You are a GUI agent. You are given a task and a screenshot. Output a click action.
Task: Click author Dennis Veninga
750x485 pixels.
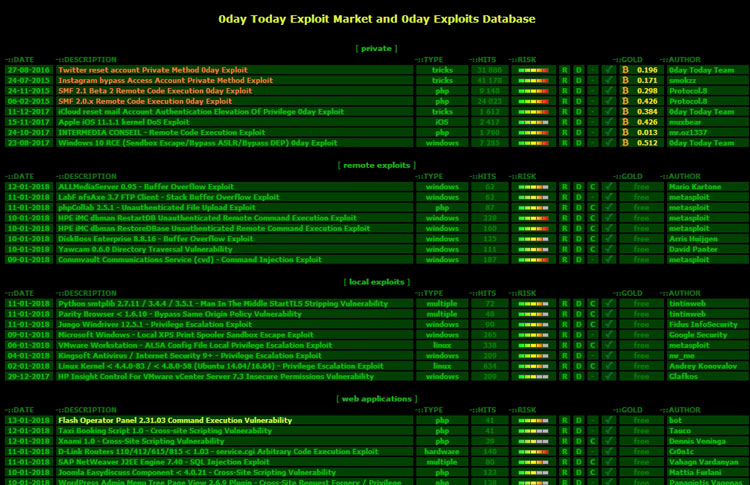pos(697,441)
